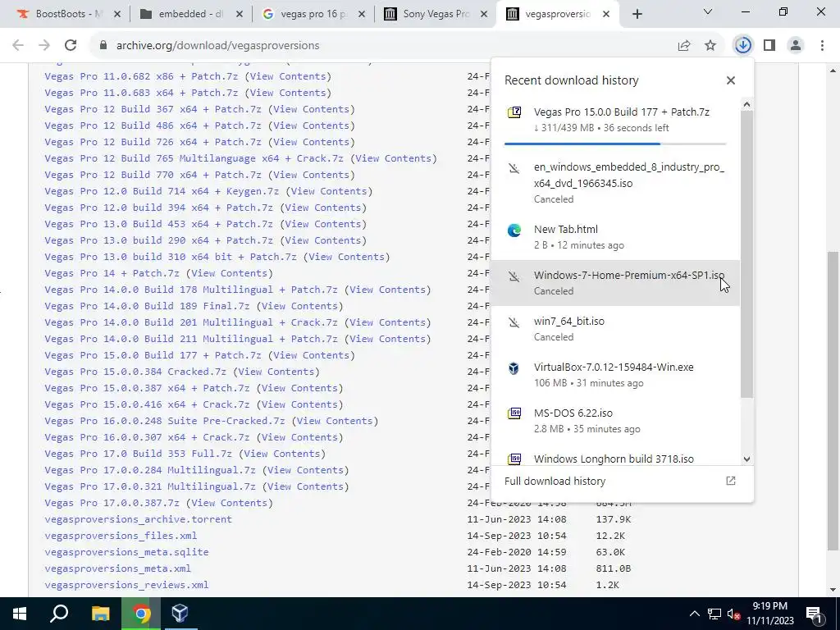Open Windows Longhorn build 3718.iso entry

(615, 459)
